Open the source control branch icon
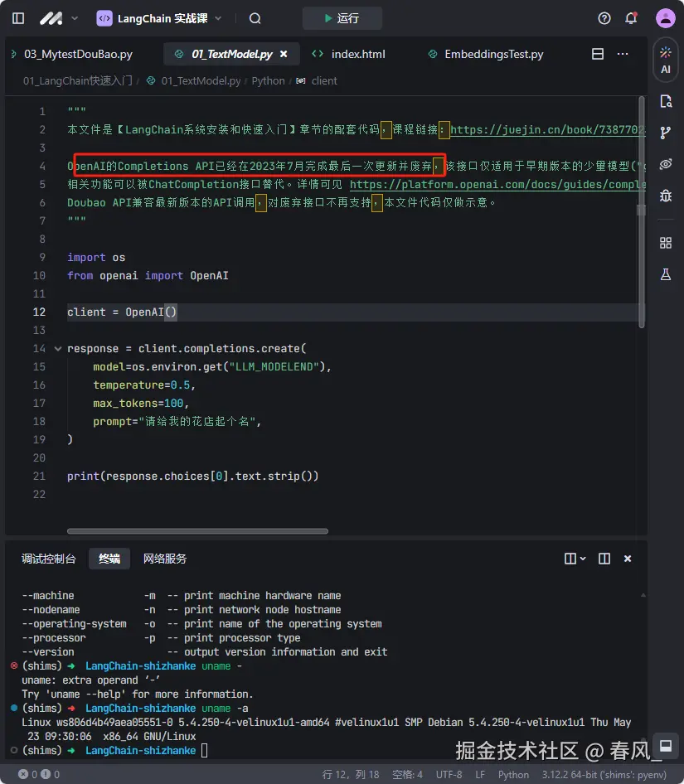The width and height of the screenshot is (684, 784). click(666, 133)
